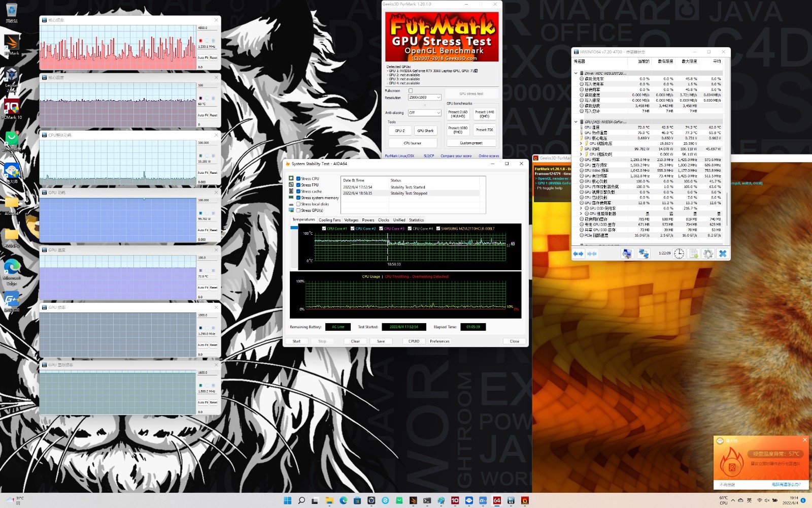Click HWiNFO log file icon

pos(694,253)
